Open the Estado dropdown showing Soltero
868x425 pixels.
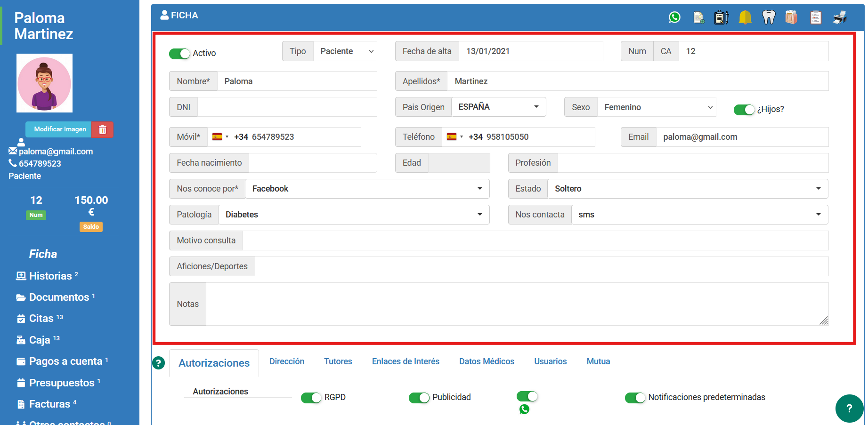[687, 189]
